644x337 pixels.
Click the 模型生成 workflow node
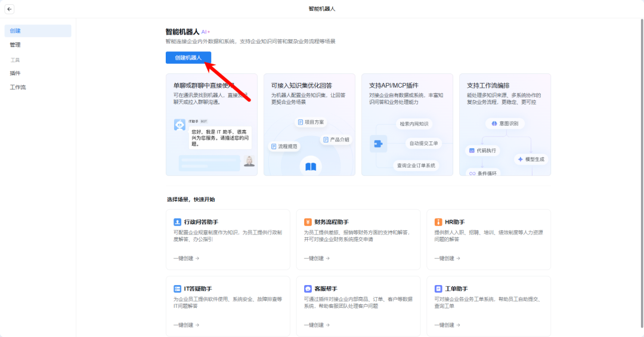531,159
